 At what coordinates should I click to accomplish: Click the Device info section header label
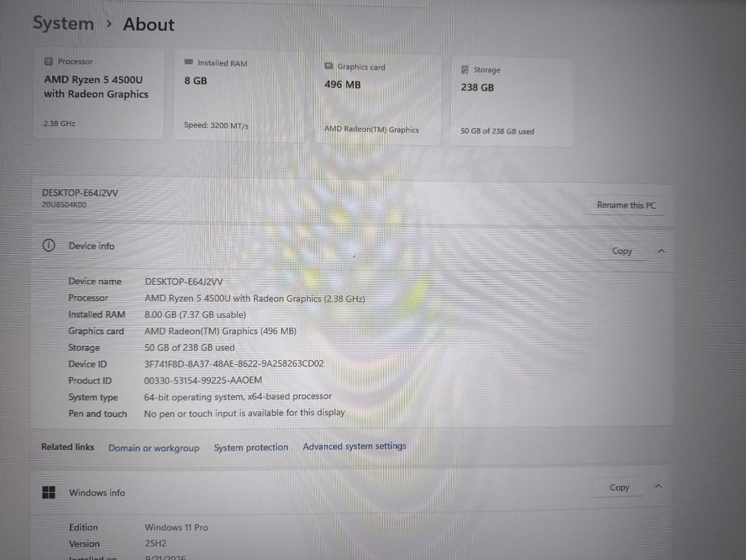point(91,246)
